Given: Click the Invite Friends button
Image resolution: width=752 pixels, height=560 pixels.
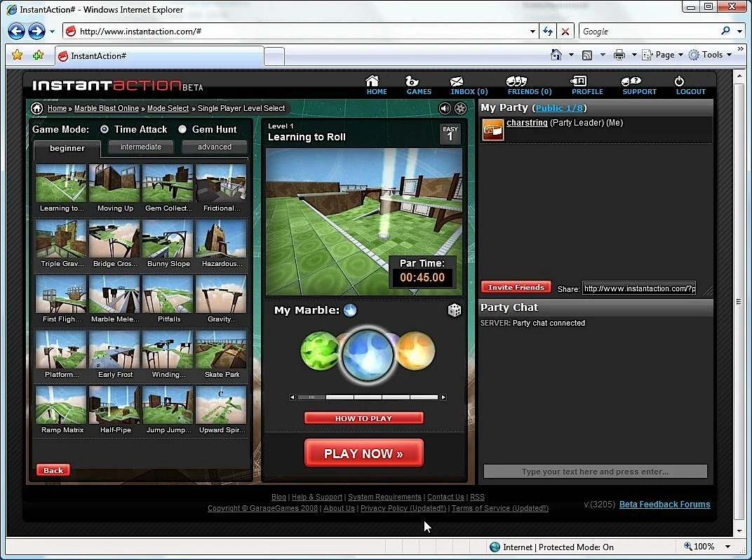Looking at the screenshot, I should tap(516, 287).
